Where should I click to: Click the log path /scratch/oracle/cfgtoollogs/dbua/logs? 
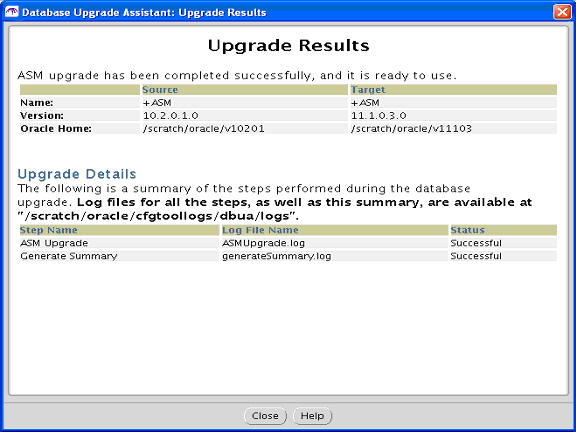coord(158,216)
